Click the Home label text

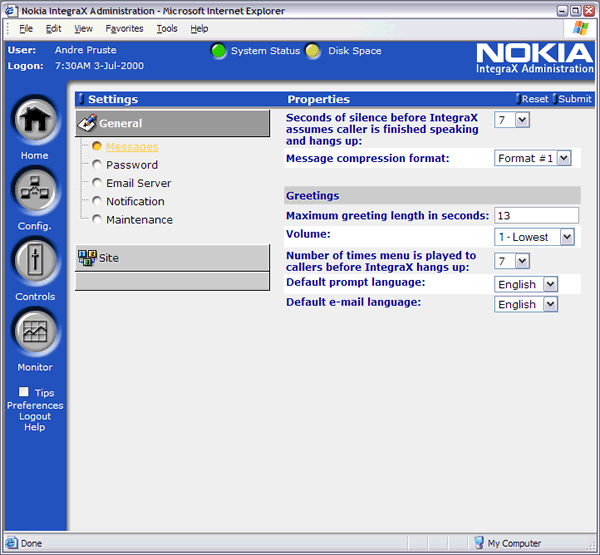click(x=34, y=155)
